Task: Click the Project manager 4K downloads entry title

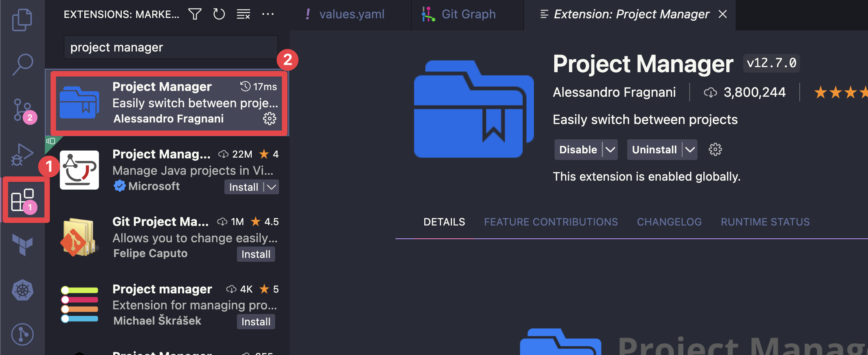Action: click(162, 289)
